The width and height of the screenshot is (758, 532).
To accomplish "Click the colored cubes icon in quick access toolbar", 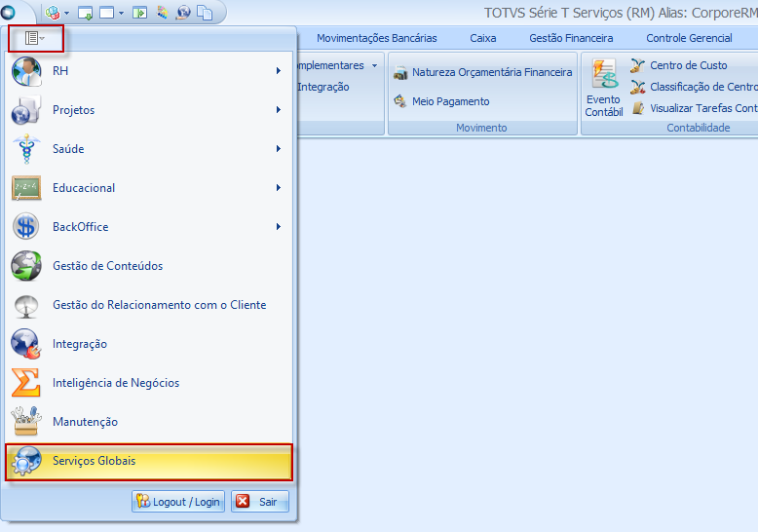I will point(53,13).
